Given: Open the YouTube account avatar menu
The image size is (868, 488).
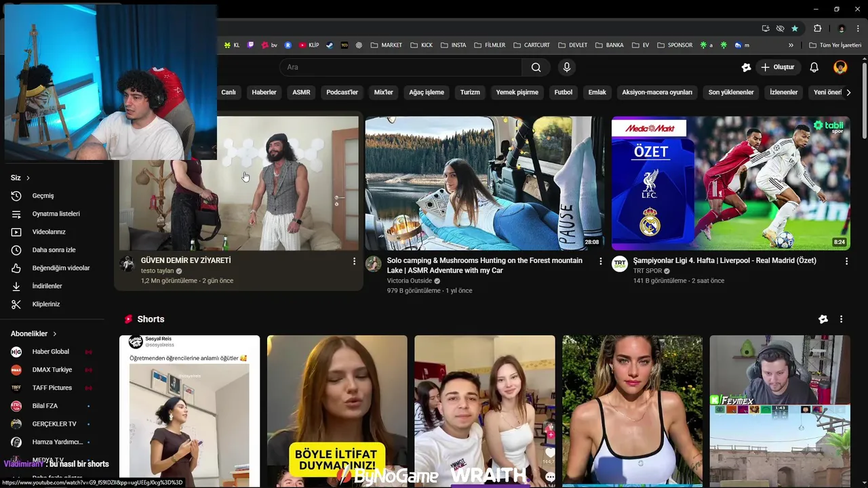Looking at the screenshot, I should coord(840,67).
